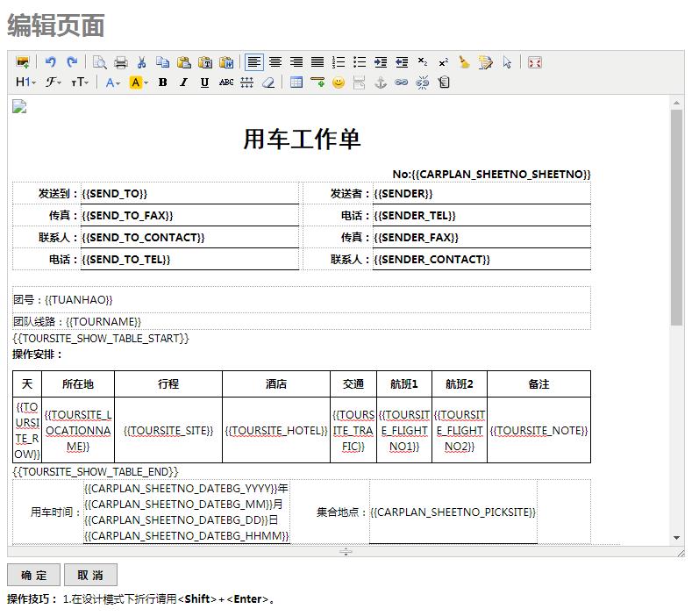Cut selected content with the scissors icon
Viewport: 699px width, 616px height.
(142, 62)
